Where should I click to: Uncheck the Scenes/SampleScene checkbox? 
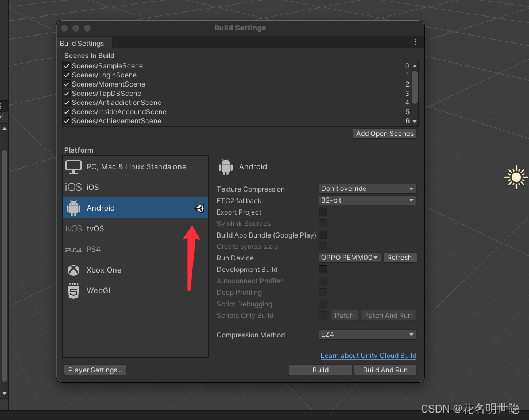66,65
